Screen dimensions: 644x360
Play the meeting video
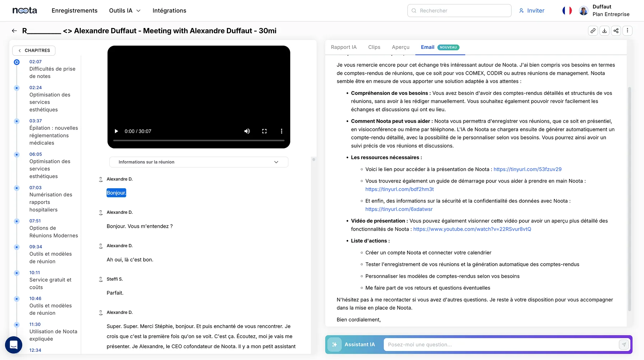click(x=116, y=131)
